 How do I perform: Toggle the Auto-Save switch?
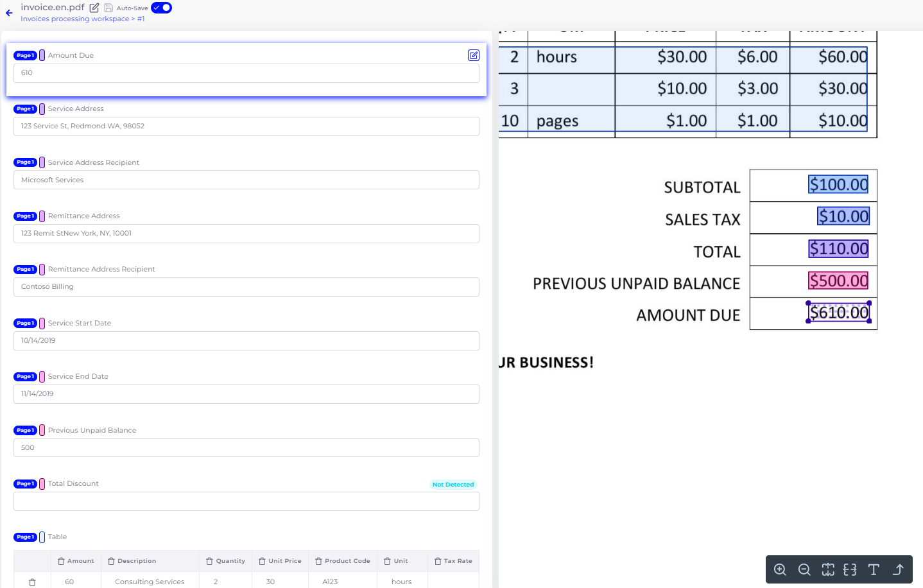162,8
